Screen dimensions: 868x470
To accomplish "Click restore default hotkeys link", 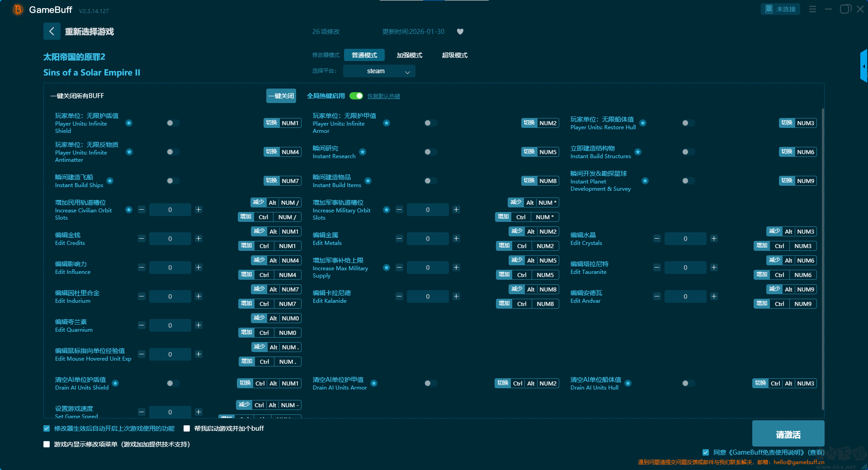I will click(383, 96).
